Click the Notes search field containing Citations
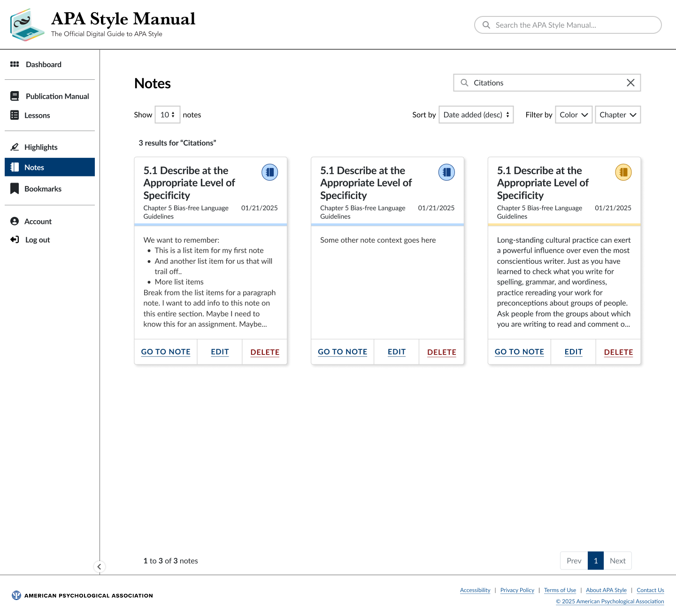 [x=547, y=83]
